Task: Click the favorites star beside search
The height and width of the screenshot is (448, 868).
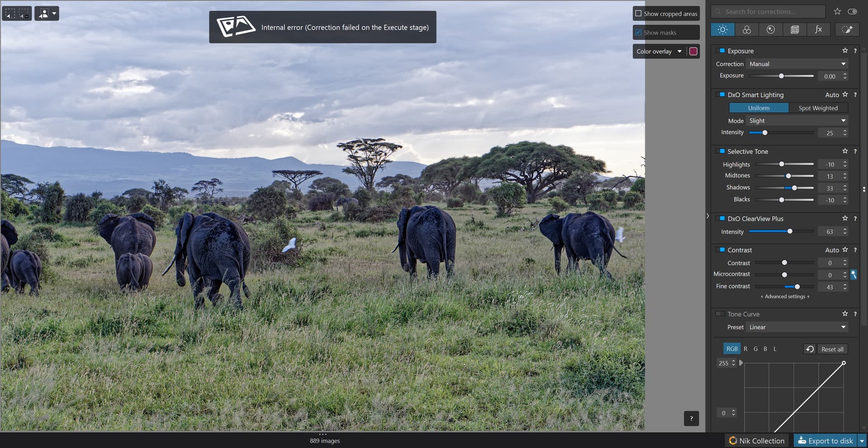Action: pyautogui.click(x=837, y=12)
